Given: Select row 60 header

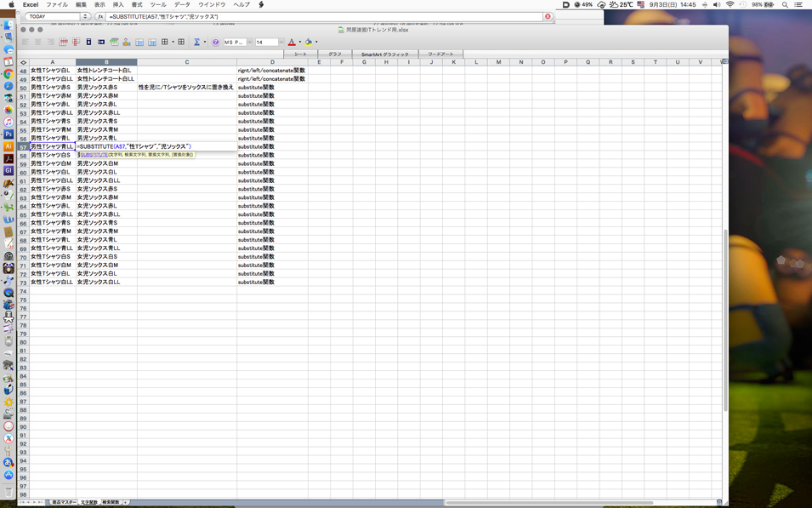Looking at the screenshot, I should (23, 172).
